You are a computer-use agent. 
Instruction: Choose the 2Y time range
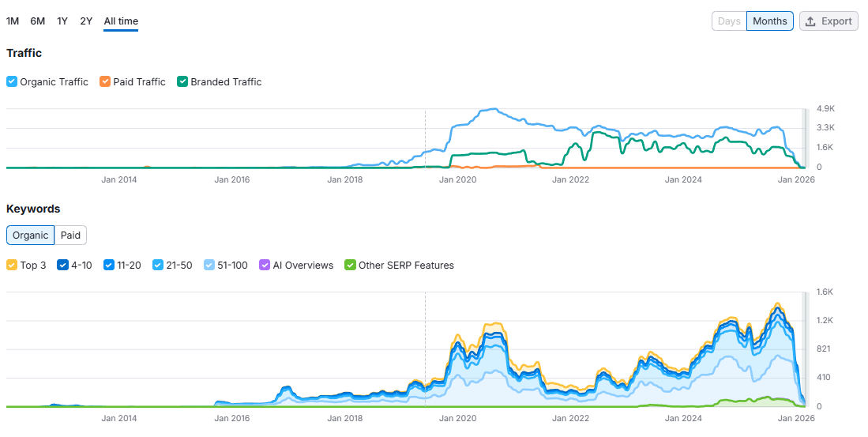coord(86,21)
